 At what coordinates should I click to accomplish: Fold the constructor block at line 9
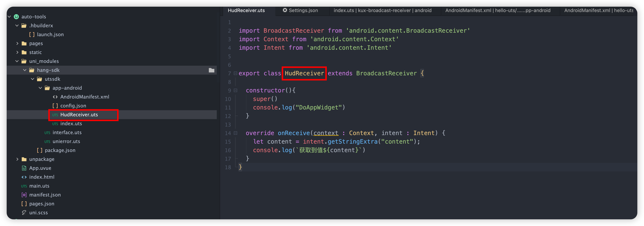[235, 90]
